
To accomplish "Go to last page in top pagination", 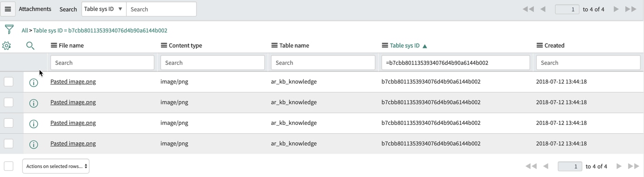I will click(631, 9).
